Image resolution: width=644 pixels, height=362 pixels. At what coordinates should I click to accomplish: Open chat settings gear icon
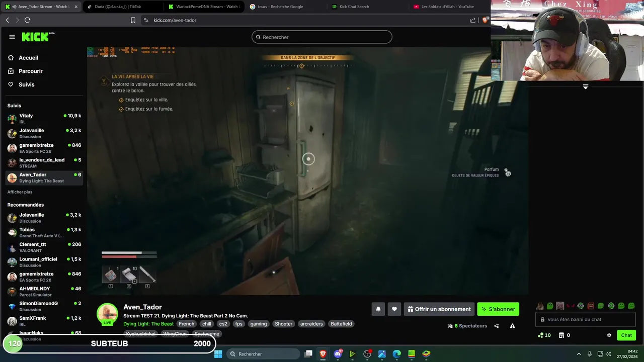[609, 335]
